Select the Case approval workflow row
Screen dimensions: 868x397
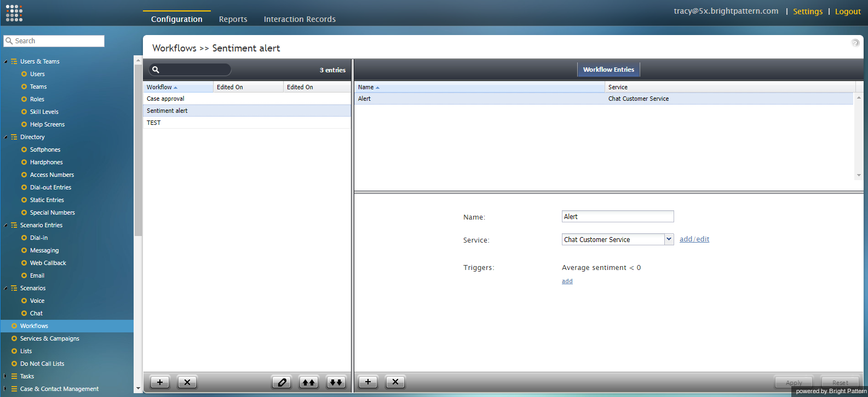click(165, 99)
